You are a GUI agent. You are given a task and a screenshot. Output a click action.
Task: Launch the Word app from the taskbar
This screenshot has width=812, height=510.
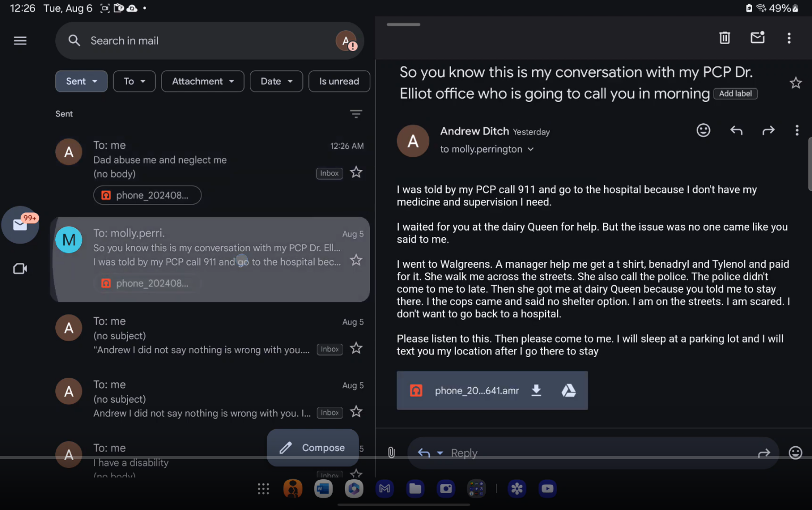(x=323, y=489)
